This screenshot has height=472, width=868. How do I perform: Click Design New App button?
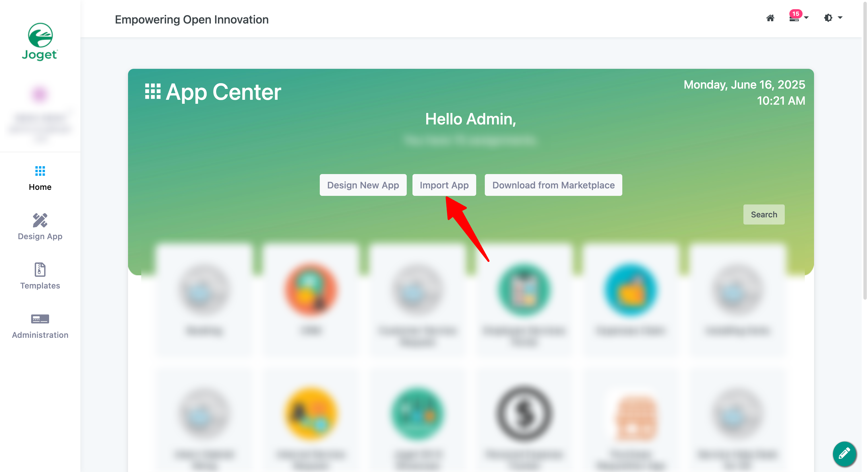(363, 185)
